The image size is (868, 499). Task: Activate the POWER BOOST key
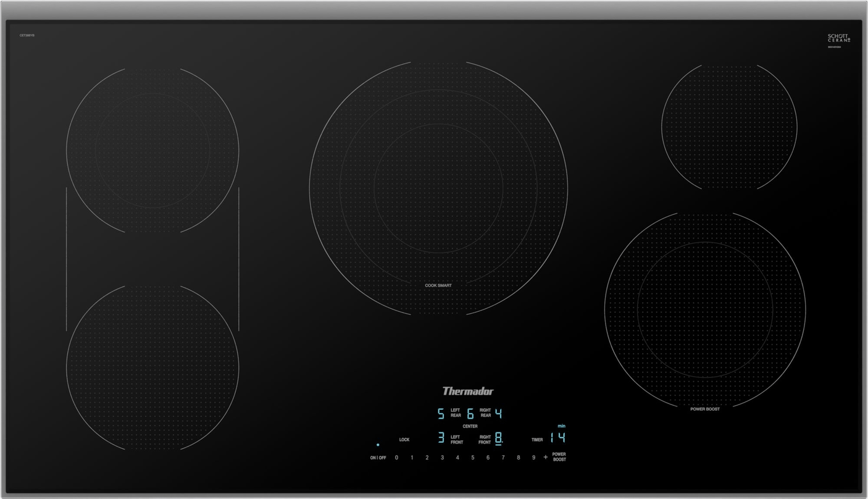559,457
